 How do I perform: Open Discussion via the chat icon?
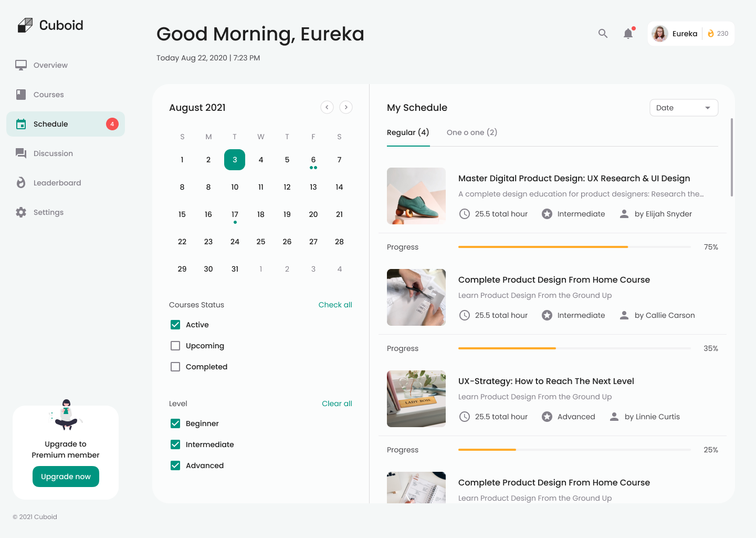(x=21, y=153)
